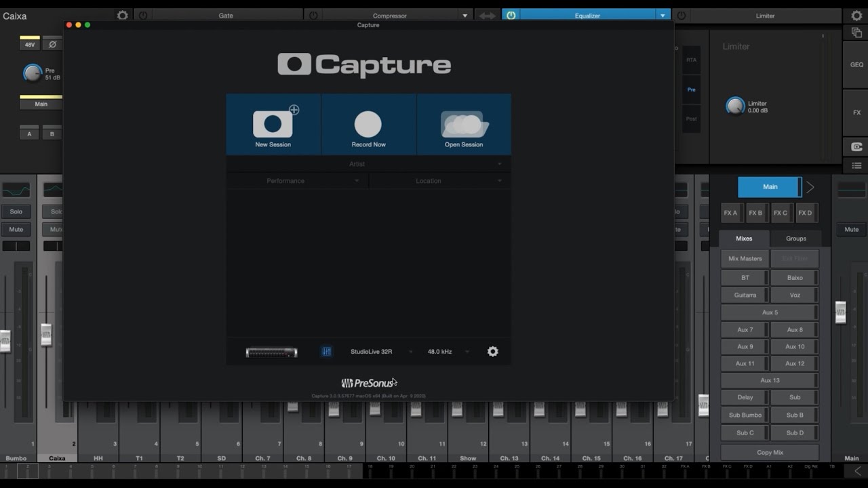The height and width of the screenshot is (488, 868).
Task: Open channel settings gear beside Caixa name
Action: coord(122,16)
